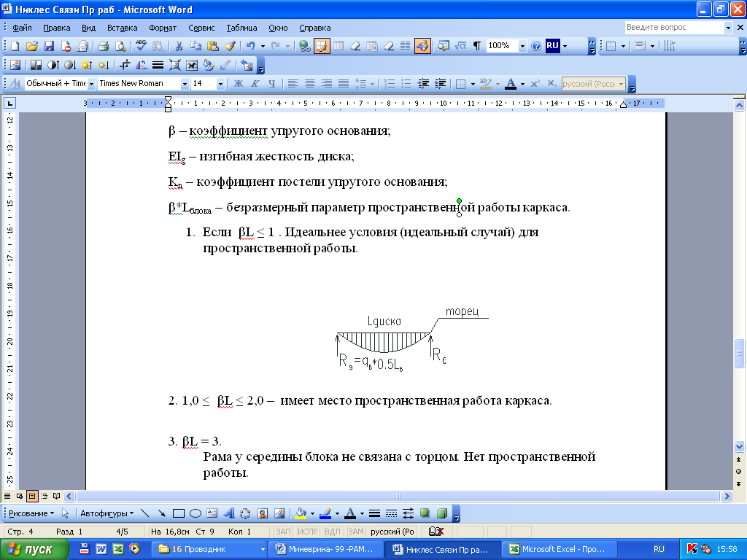Click the tab selector ruler corner button

pyautogui.click(x=9, y=103)
